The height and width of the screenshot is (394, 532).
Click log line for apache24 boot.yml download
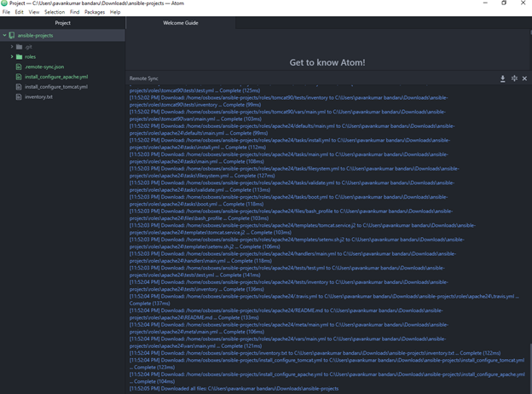[288, 200]
